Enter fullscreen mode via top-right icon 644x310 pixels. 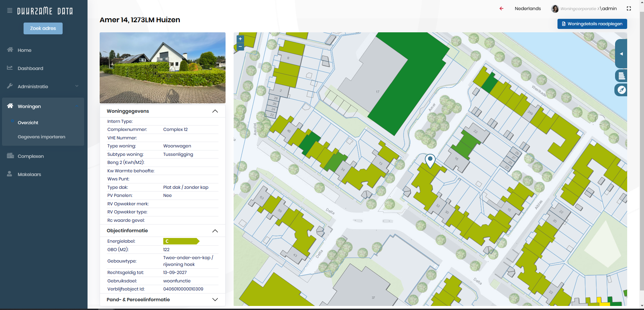[x=629, y=8]
